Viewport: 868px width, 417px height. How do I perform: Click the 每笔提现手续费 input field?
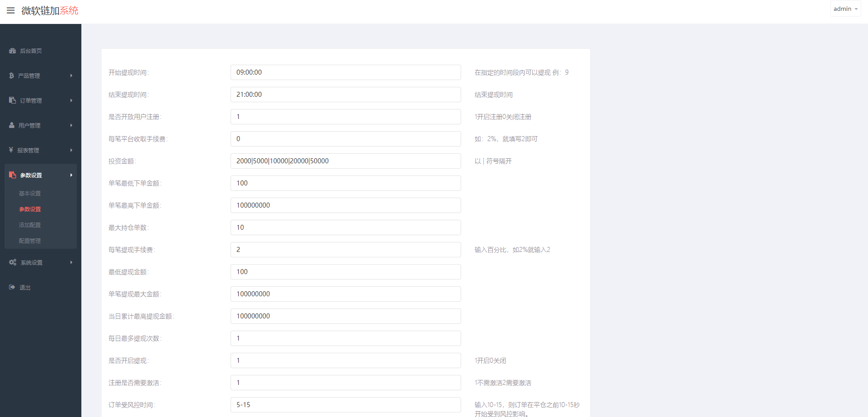pos(345,250)
